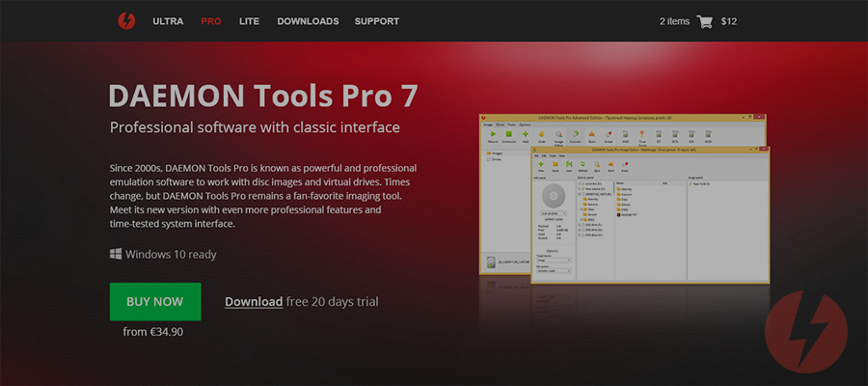
Task: Add a DT virtual drive via toolbar icon
Action: coord(659,134)
